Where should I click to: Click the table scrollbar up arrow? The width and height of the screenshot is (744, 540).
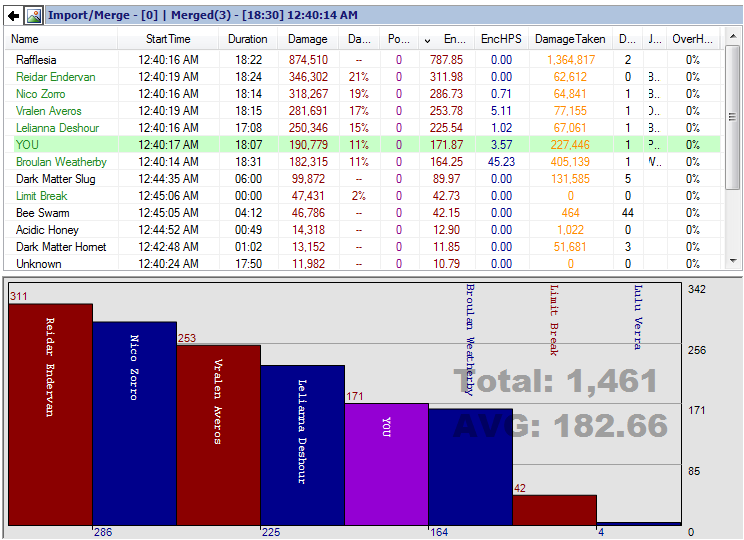[x=733, y=36]
